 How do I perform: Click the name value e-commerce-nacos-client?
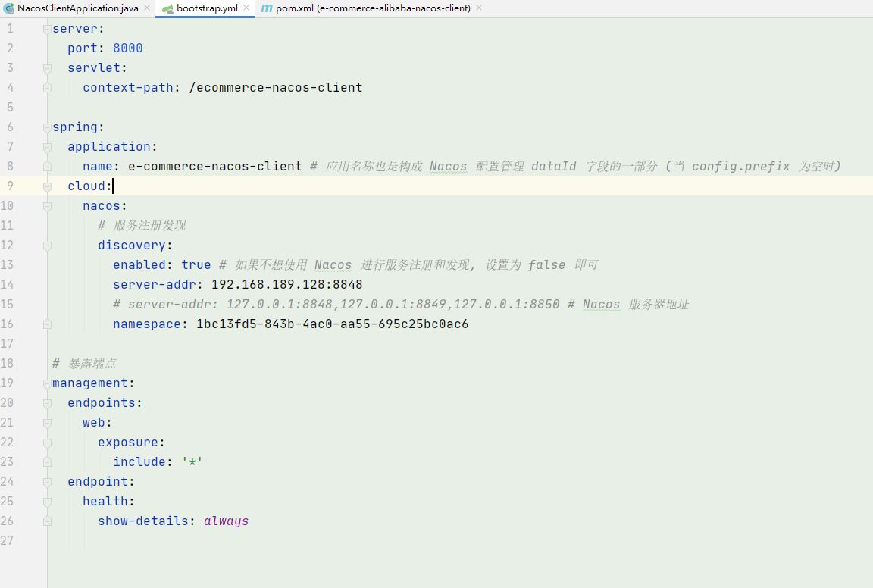click(215, 167)
